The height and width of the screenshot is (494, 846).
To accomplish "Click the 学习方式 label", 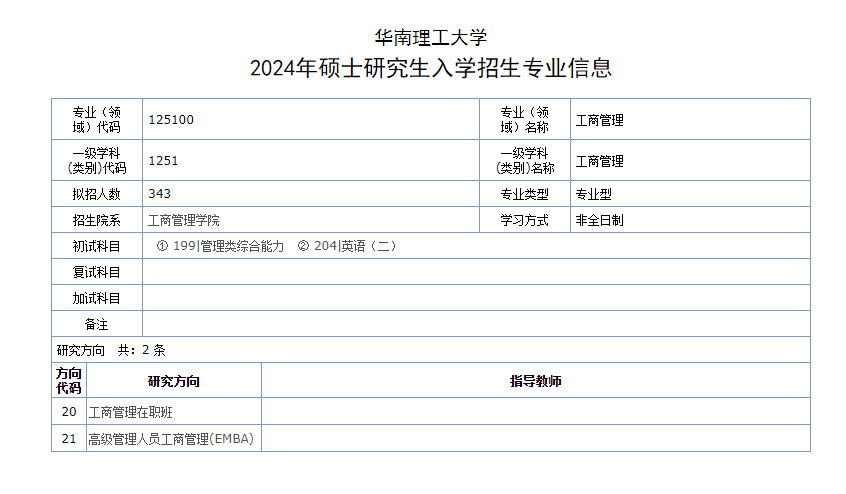I will tap(525, 220).
